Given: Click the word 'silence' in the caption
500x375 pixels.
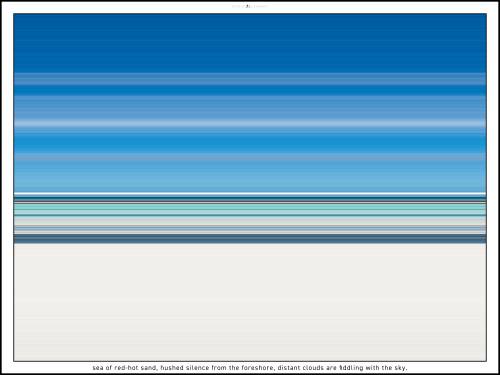Looking at the screenshot, I should pyautogui.click(x=197, y=368).
